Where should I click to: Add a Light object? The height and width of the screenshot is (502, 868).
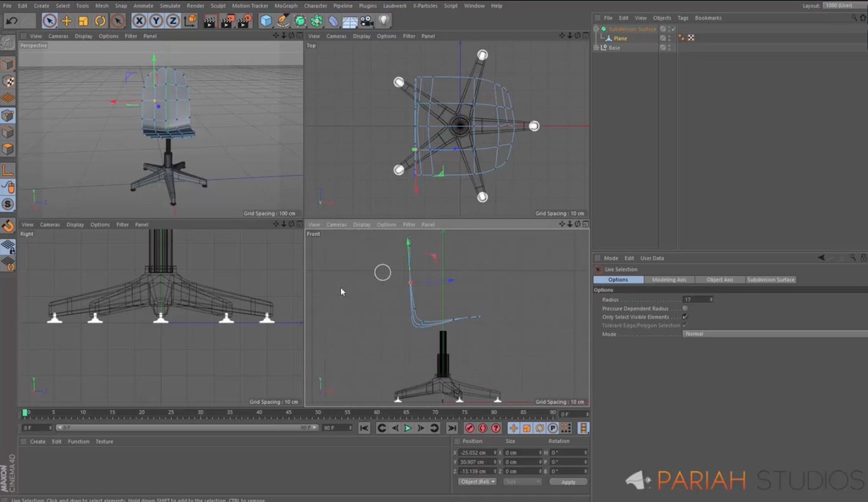(x=384, y=21)
